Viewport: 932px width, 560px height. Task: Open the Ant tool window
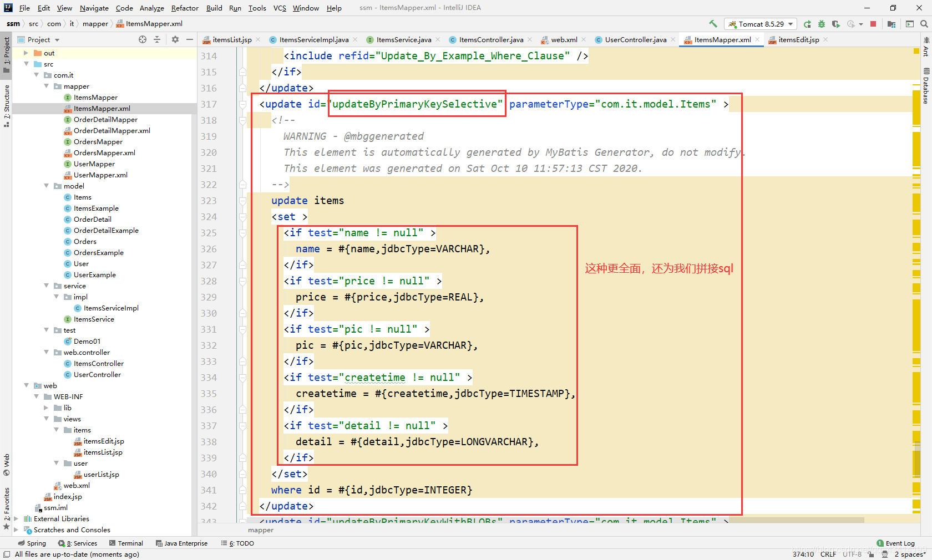pyautogui.click(x=926, y=47)
